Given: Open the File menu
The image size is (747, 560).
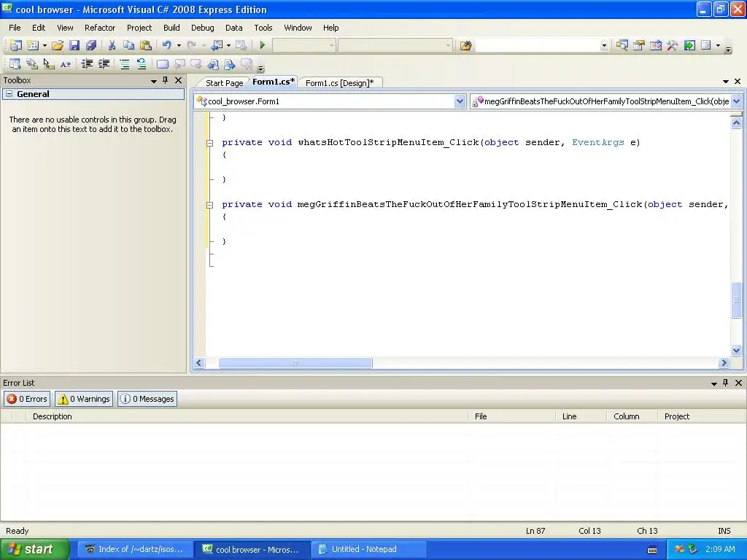Looking at the screenshot, I should [x=15, y=28].
